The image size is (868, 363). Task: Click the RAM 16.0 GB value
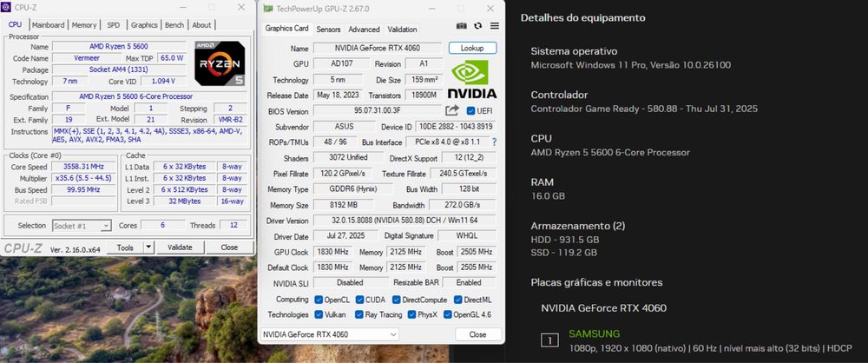click(x=548, y=195)
